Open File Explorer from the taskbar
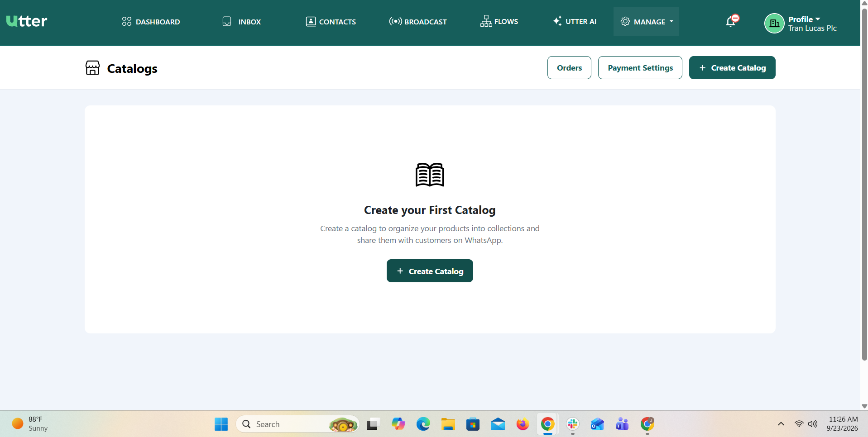 [448, 424]
